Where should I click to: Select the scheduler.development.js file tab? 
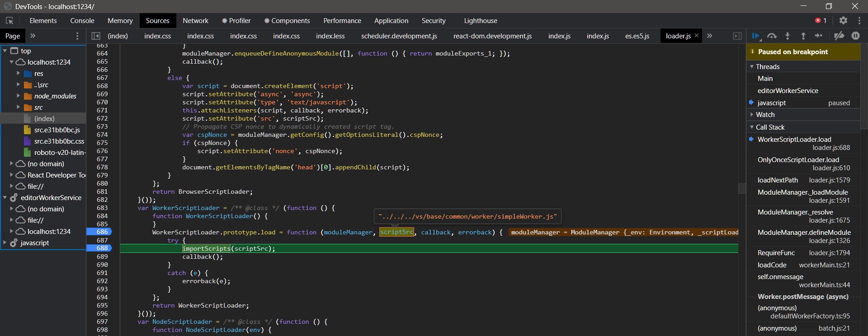399,36
